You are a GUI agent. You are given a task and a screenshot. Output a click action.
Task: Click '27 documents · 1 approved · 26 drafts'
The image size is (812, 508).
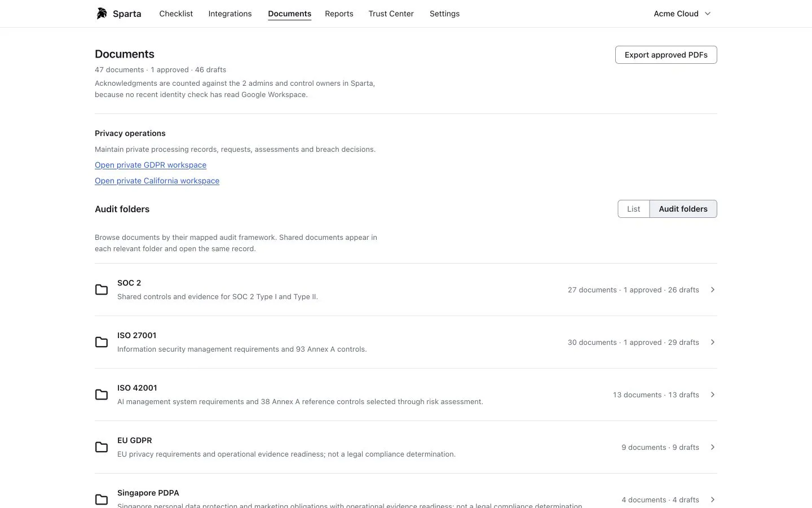633,290
